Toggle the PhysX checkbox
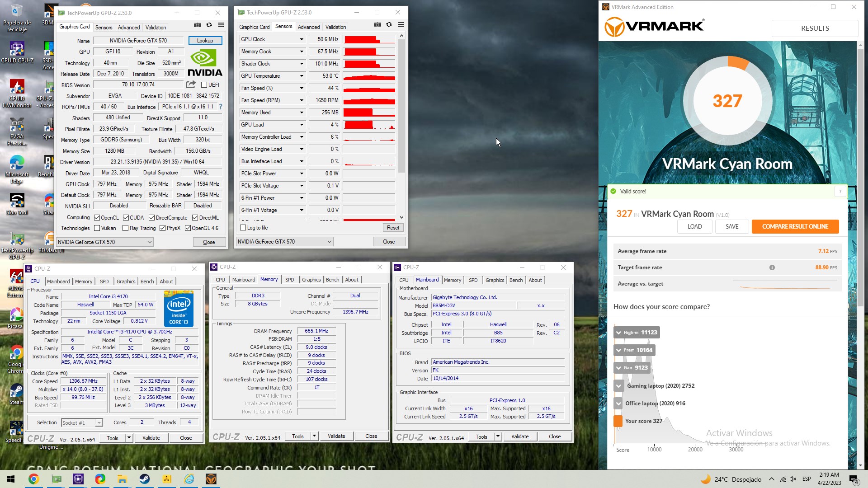The image size is (868, 488). [163, 228]
